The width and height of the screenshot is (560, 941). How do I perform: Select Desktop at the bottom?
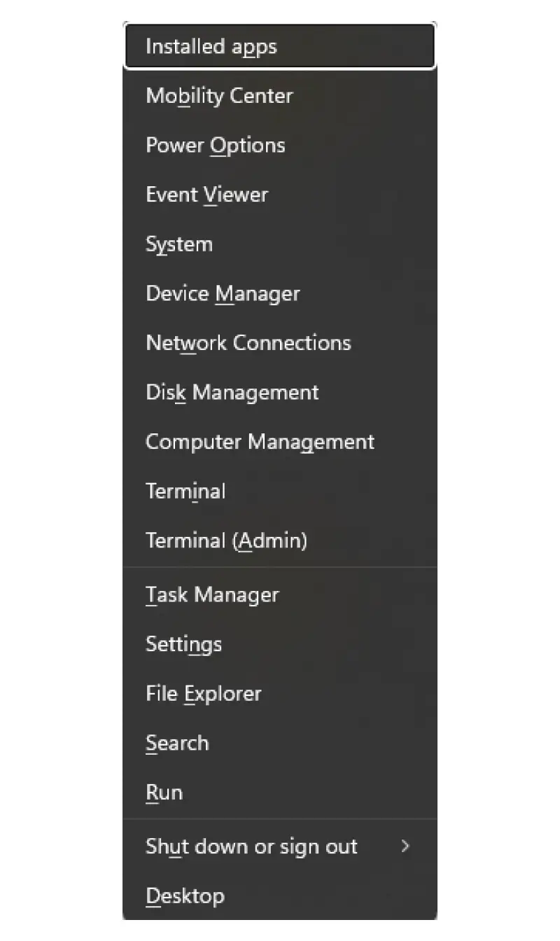tap(185, 895)
